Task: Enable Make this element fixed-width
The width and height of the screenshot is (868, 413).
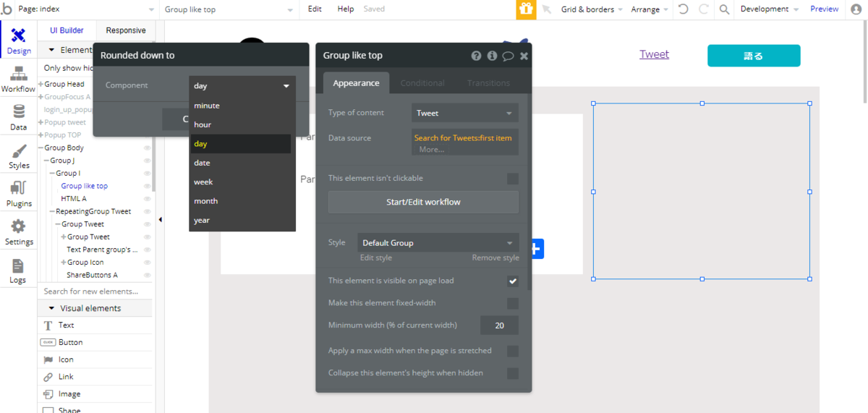Action: (513, 303)
